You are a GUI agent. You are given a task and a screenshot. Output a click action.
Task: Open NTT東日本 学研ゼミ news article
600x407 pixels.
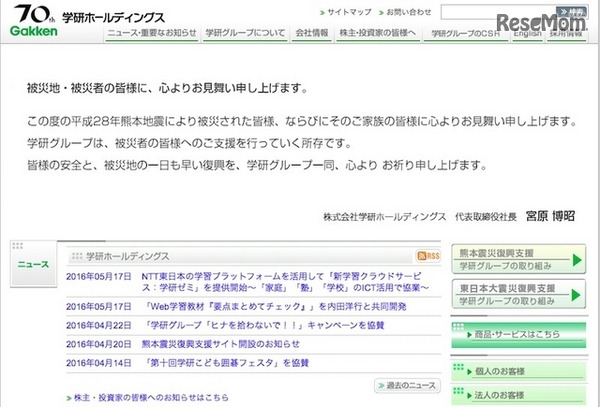(285, 282)
